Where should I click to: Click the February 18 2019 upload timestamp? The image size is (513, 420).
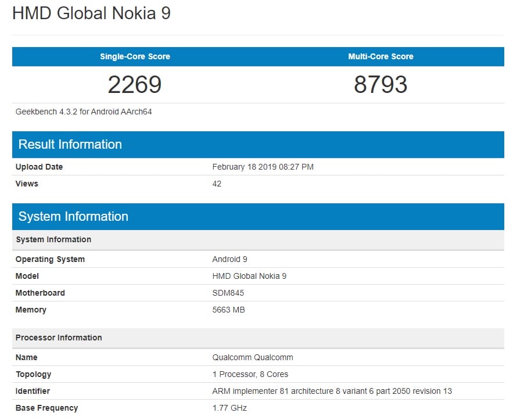click(x=263, y=167)
